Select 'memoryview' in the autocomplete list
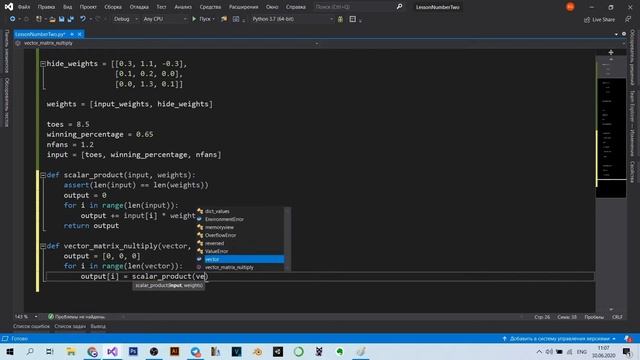The image size is (640, 360). click(x=240, y=227)
